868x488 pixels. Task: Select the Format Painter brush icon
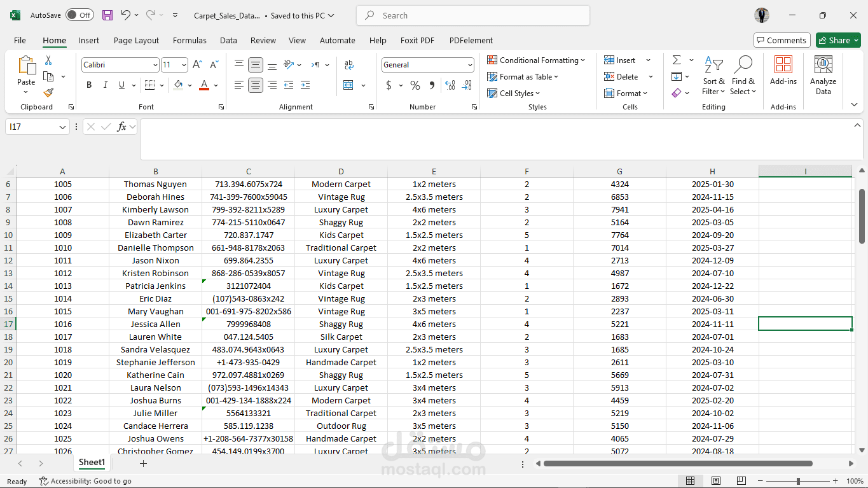tap(48, 93)
